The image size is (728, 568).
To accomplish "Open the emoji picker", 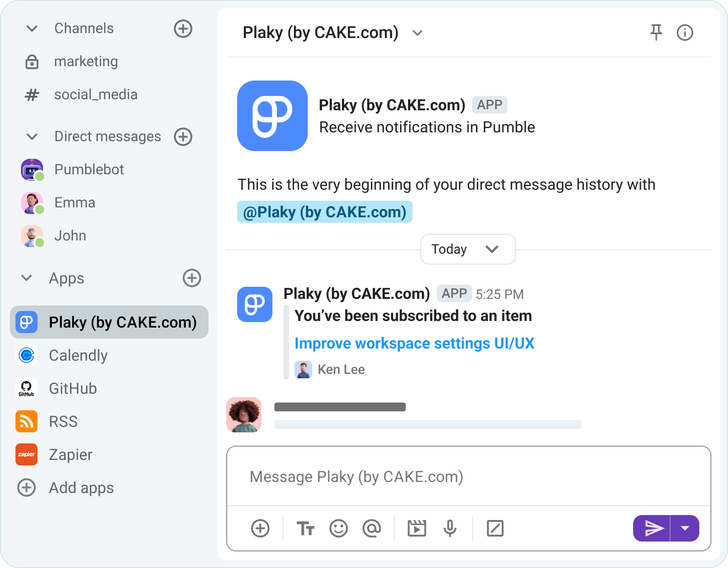I will [x=339, y=528].
